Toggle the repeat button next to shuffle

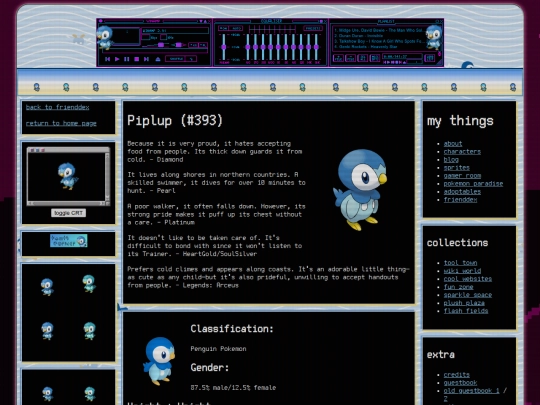[191, 59]
